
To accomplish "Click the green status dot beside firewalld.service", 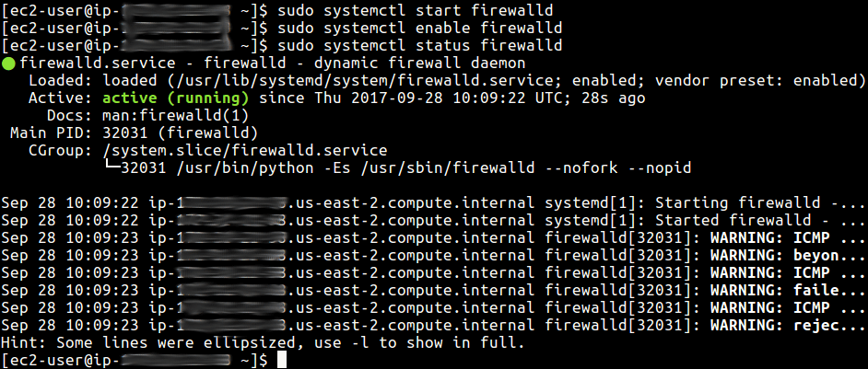I will [x=9, y=63].
